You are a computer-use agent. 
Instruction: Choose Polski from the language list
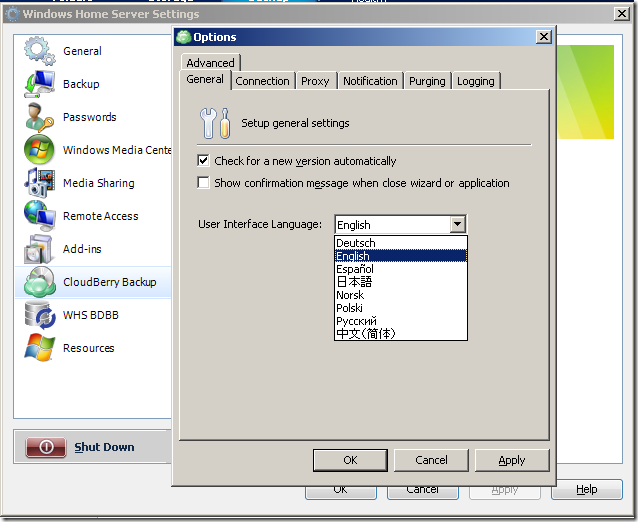tap(400, 308)
